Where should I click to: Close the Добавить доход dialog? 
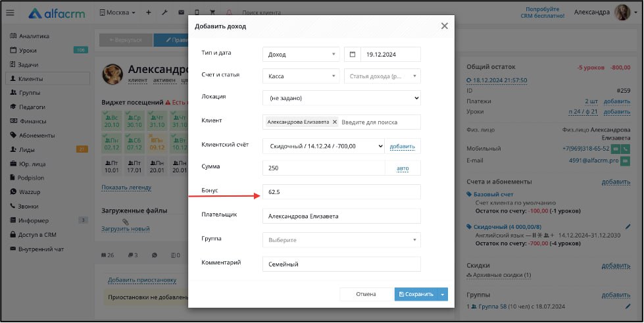tap(444, 26)
